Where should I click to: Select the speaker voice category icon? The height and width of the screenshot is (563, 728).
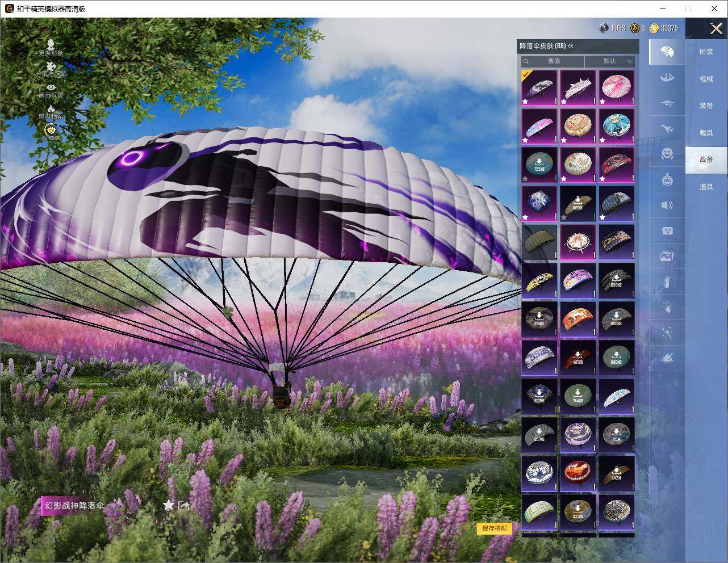click(667, 205)
